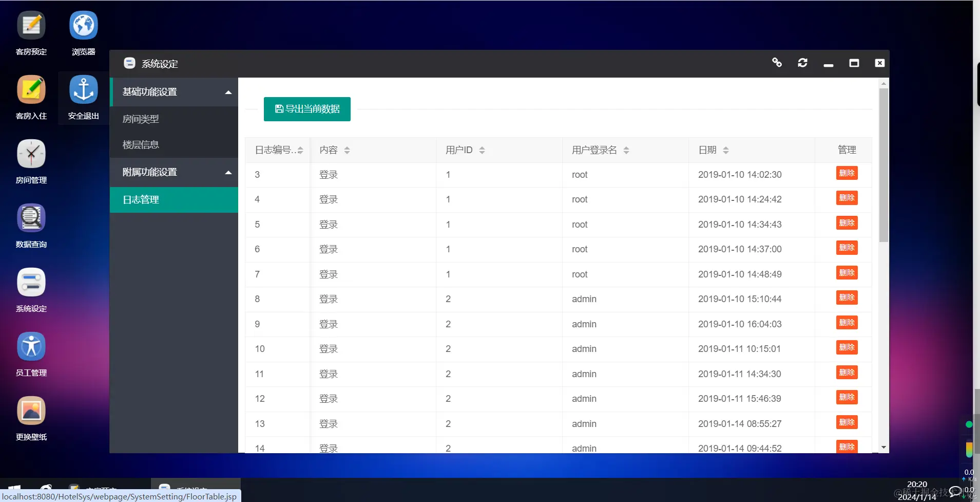The image size is (980, 502).
Task: Click the link icon in window title bar
Action: (777, 63)
